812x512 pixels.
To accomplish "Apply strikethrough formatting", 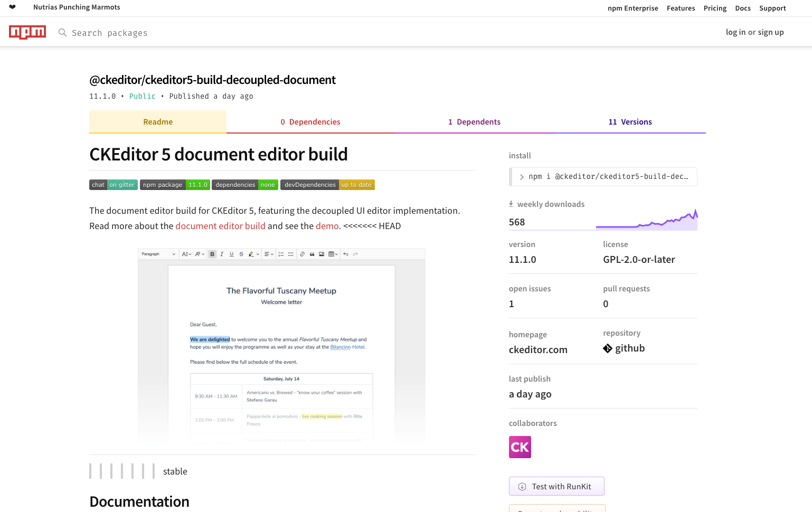I will pos(240,254).
